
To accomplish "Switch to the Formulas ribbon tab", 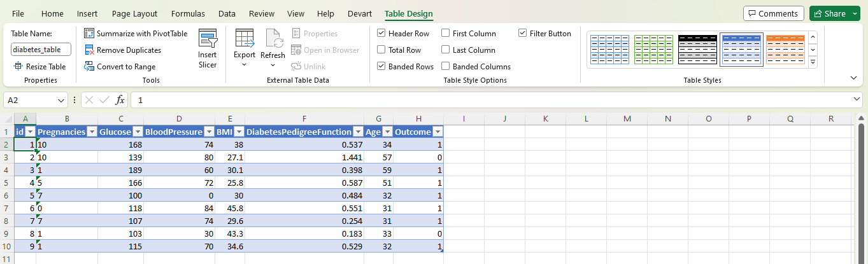I will 188,13.
